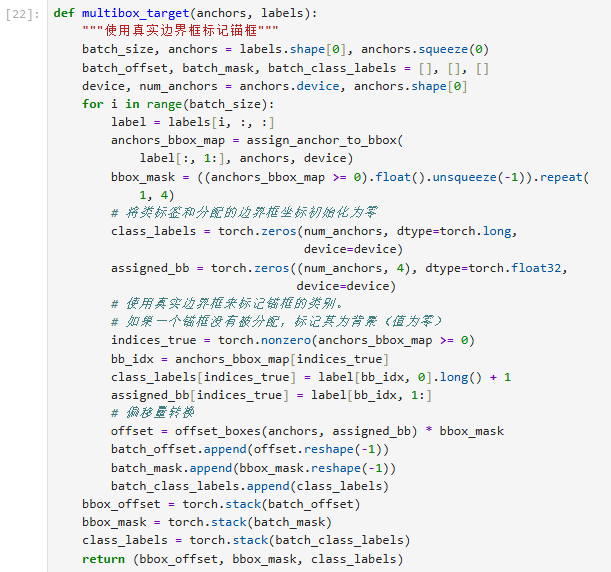Click the batch_class_labels.append line

tap(250, 486)
